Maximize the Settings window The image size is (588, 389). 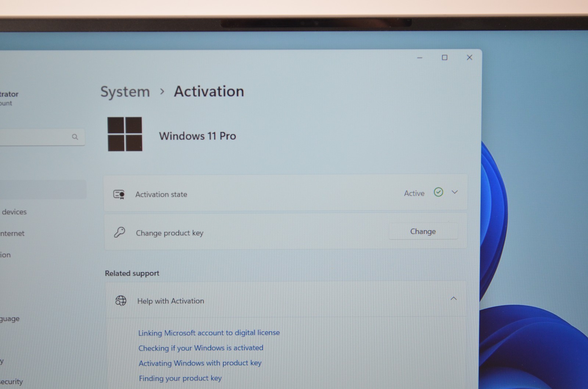[445, 58]
